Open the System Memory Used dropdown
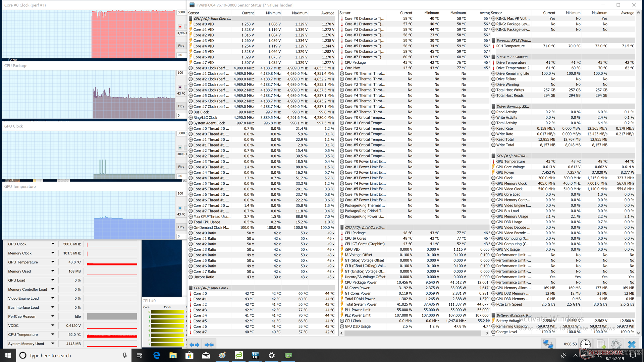The height and width of the screenshot is (362, 644). [x=53, y=344]
